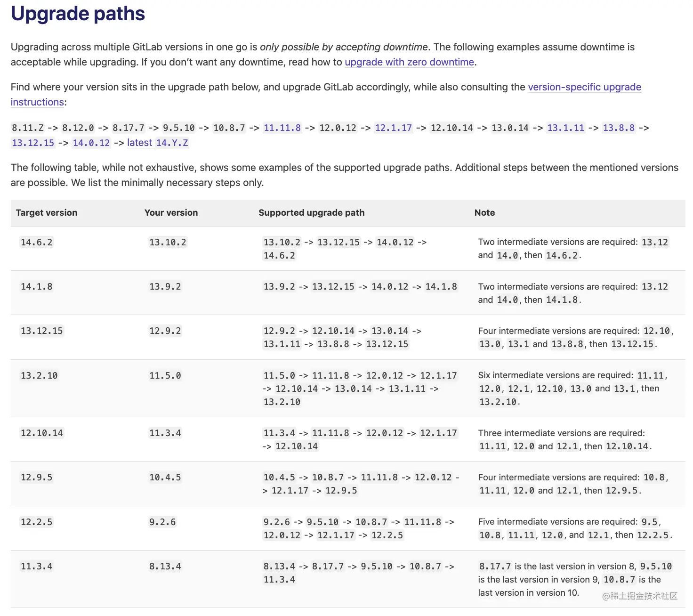Viewport: 693px width, 616px height.
Task: Click the 12.1.17 version link in path
Action: 393,128
